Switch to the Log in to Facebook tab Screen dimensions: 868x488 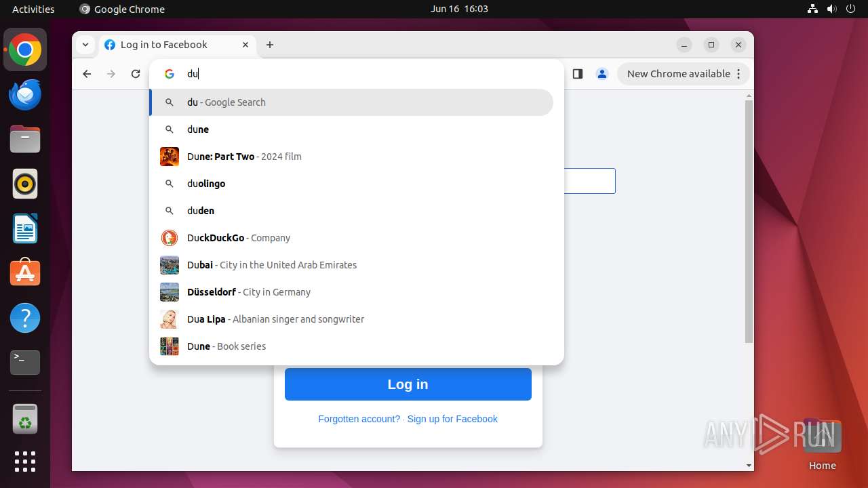tap(178, 45)
